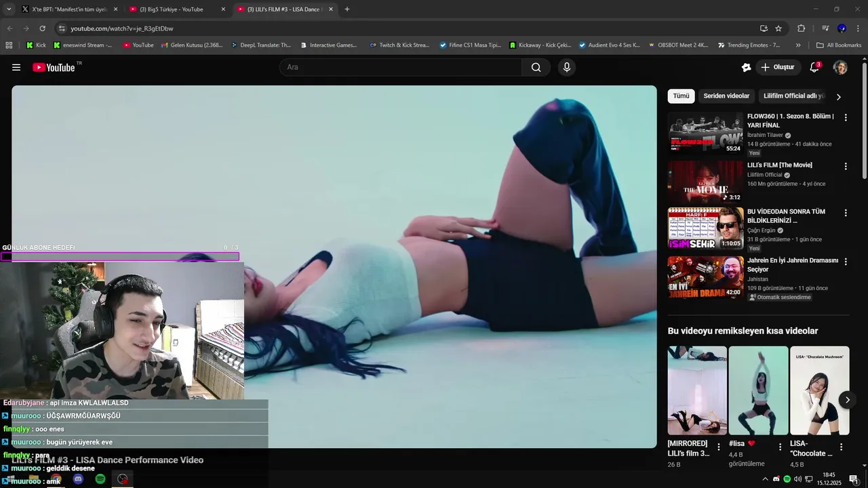Image resolution: width=868 pixels, height=488 pixels.
Task: Open Windows notification center
Action: pyautogui.click(x=854, y=479)
